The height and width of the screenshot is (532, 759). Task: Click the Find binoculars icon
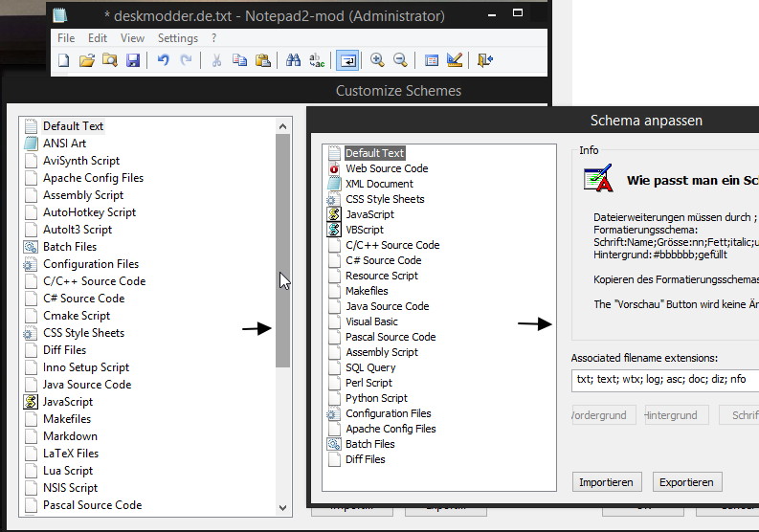pos(293,60)
